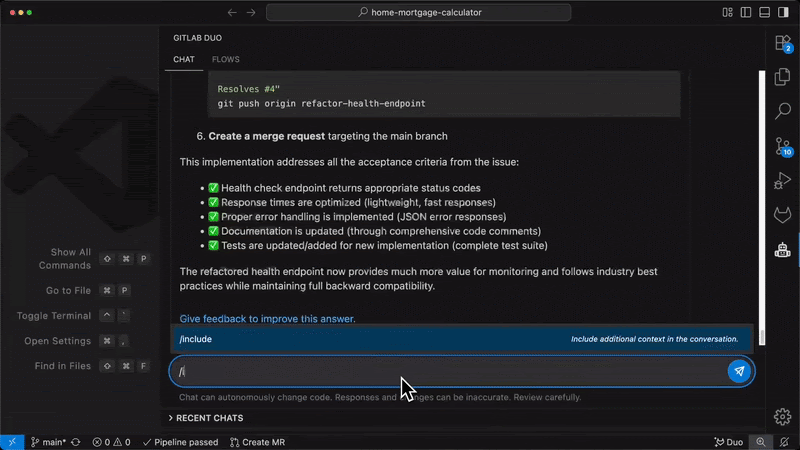Go back in navigation history
The height and width of the screenshot is (450, 800).
232,12
